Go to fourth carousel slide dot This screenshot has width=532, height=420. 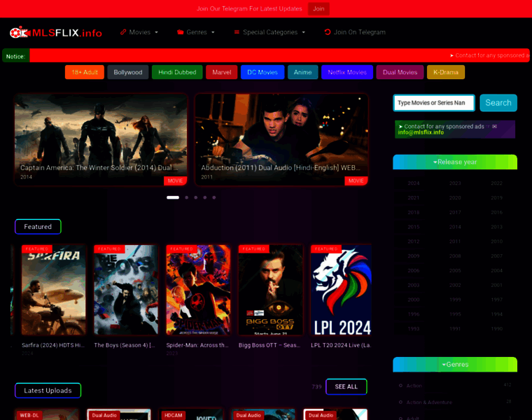coord(205,197)
